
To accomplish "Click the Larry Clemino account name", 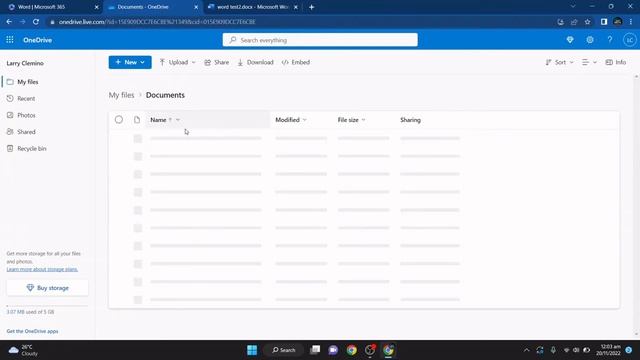I will click(25, 63).
